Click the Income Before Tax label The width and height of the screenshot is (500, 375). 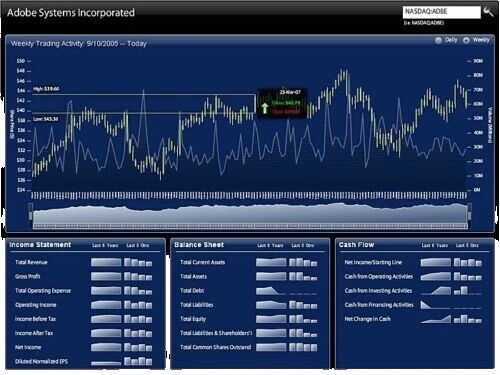[35, 319]
